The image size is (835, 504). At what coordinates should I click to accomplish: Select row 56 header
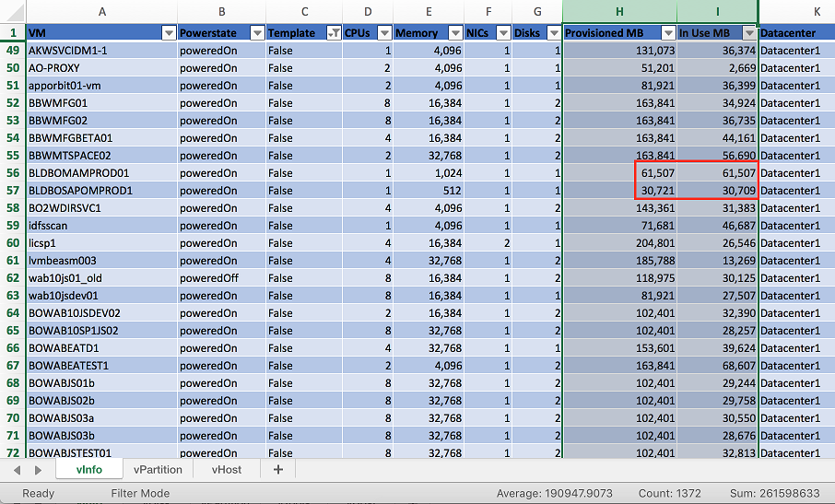13,173
